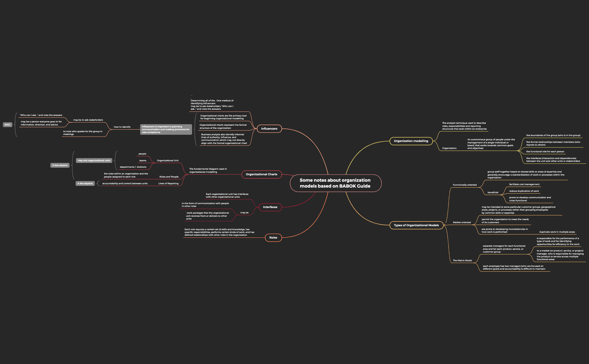
Task: Click the "Interfaces" branch node
Action: pos(270,207)
